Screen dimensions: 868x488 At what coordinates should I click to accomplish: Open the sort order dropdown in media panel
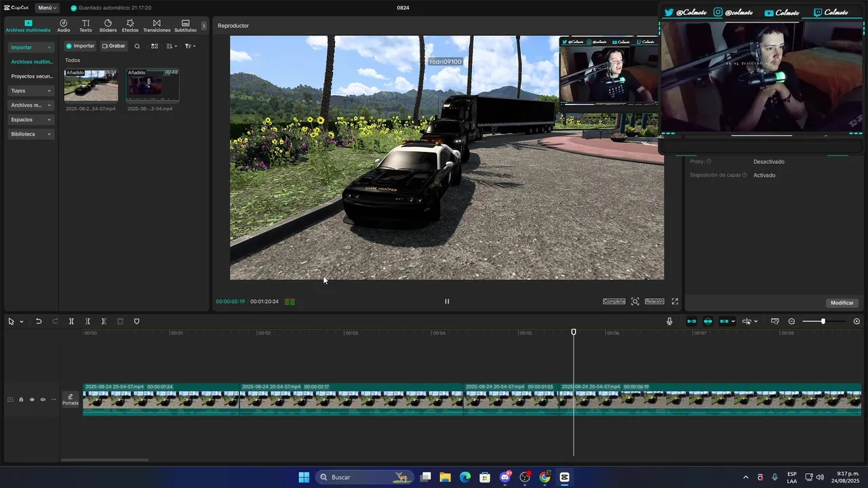coord(172,46)
